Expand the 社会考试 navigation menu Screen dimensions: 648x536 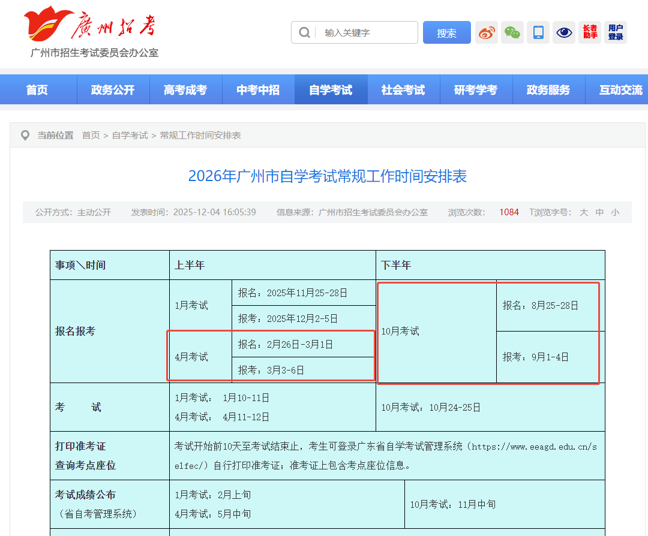pos(403,90)
